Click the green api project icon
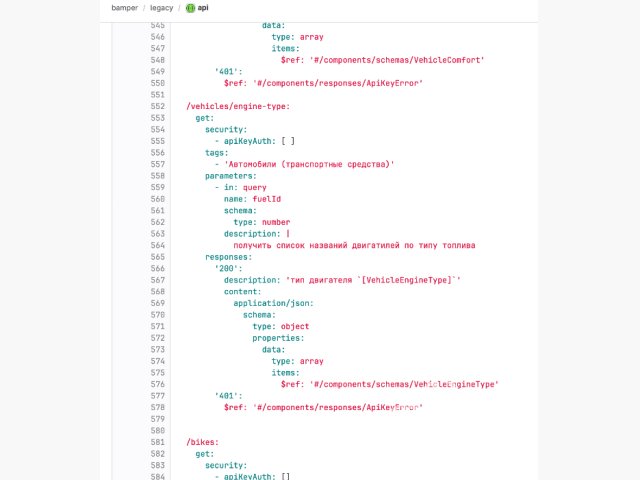 pyautogui.click(x=190, y=8)
